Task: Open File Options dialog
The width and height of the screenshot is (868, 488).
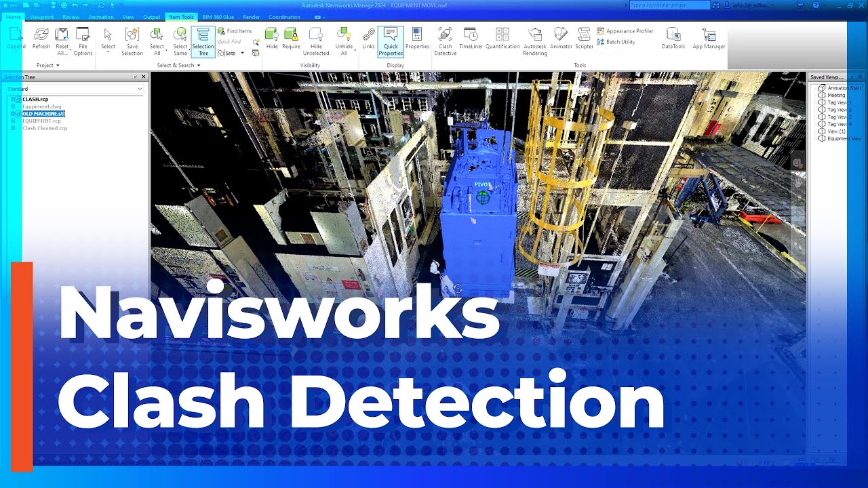Action: [83, 41]
